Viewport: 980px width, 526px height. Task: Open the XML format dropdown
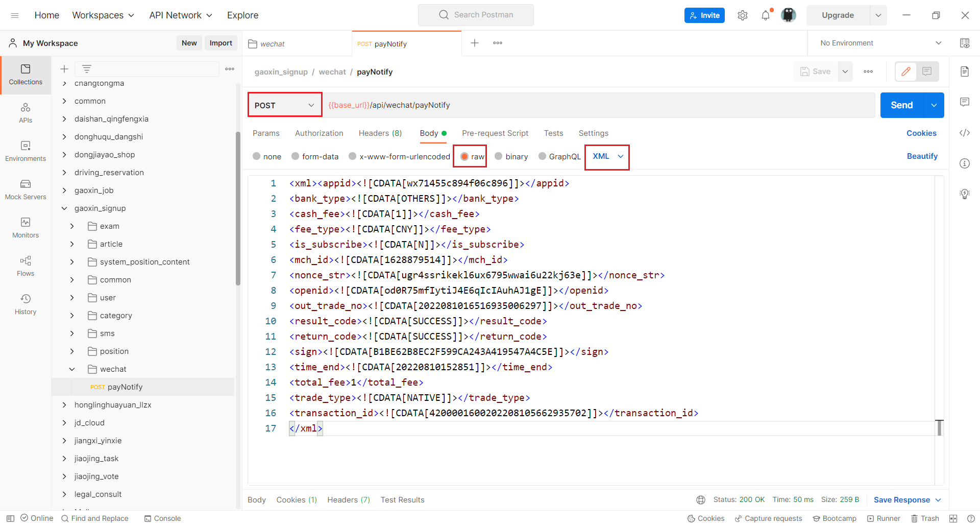607,156
